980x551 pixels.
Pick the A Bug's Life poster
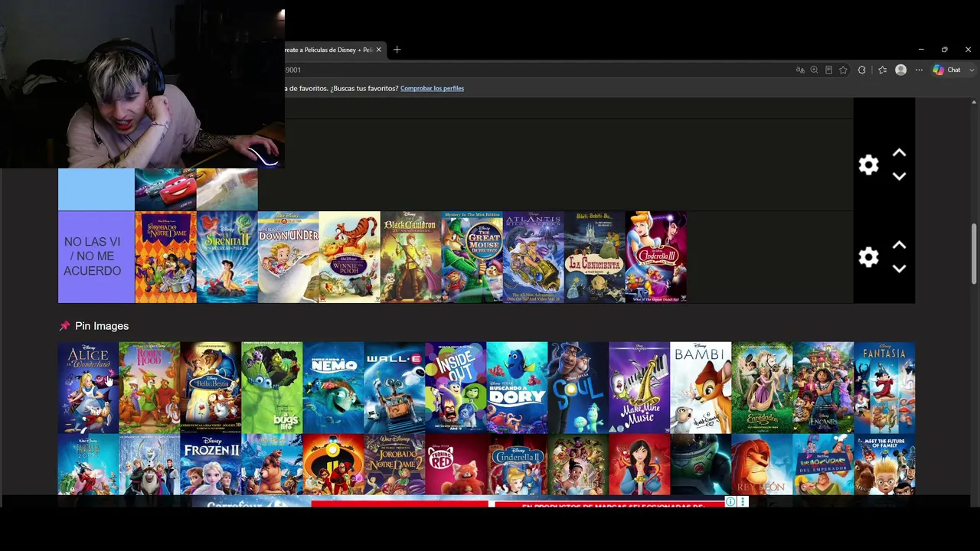click(272, 387)
